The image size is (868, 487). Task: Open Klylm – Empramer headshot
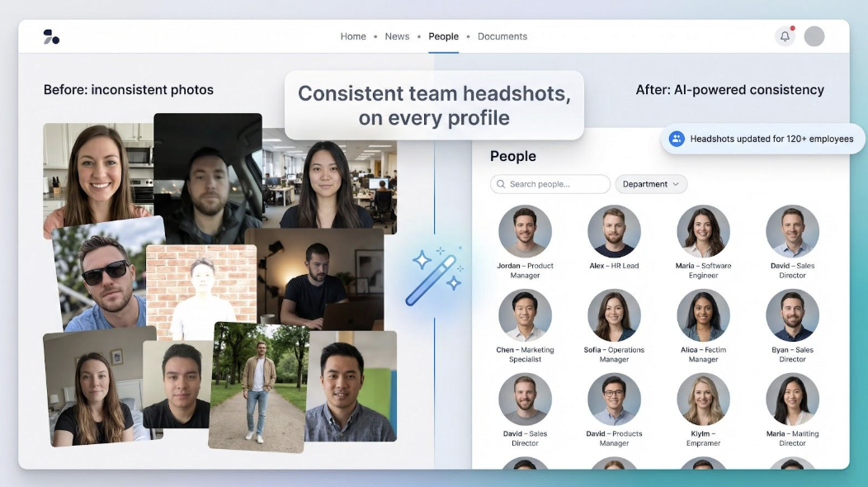tap(703, 399)
